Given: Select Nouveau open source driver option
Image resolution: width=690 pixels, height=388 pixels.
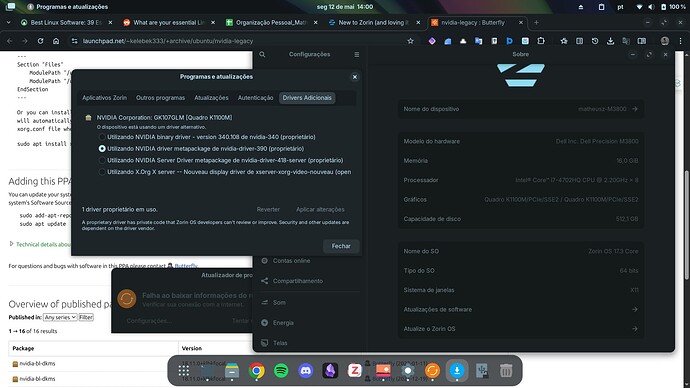Looking at the screenshot, I should click(102, 172).
